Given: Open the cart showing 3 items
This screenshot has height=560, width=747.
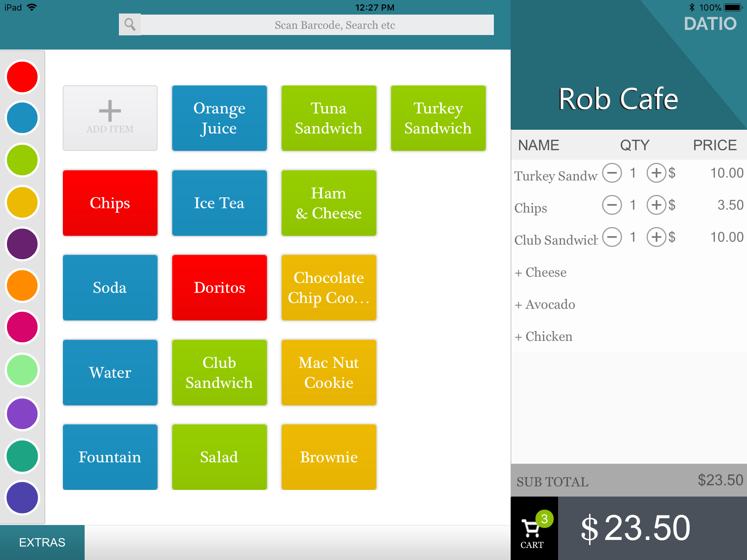Looking at the screenshot, I should (x=534, y=532).
